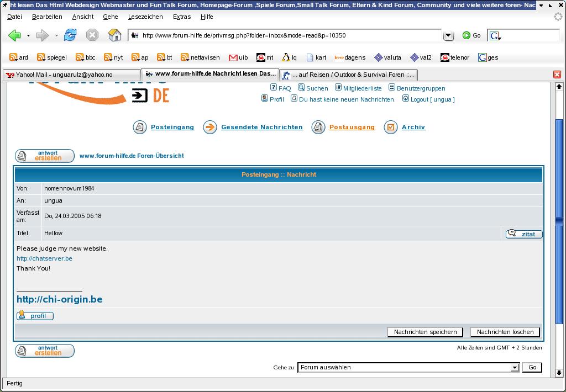Click the profil button under signature
Image resolution: width=566 pixels, height=392 pixels.
(35, 316)
